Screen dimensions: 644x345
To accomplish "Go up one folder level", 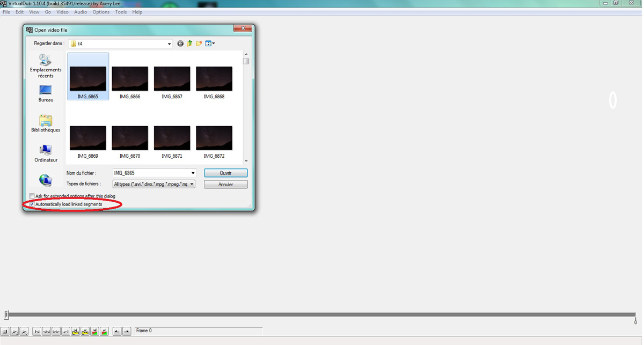I will pos(189,43).
